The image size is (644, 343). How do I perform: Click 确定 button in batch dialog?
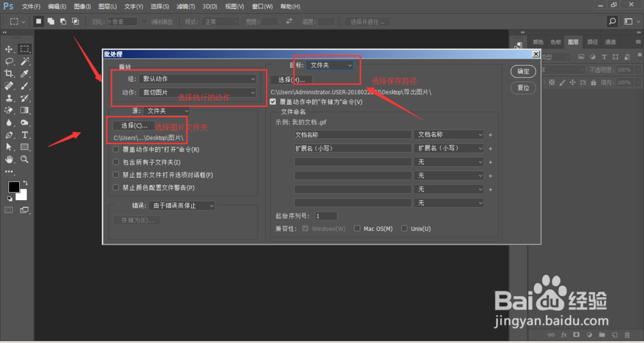pos(523,71)
